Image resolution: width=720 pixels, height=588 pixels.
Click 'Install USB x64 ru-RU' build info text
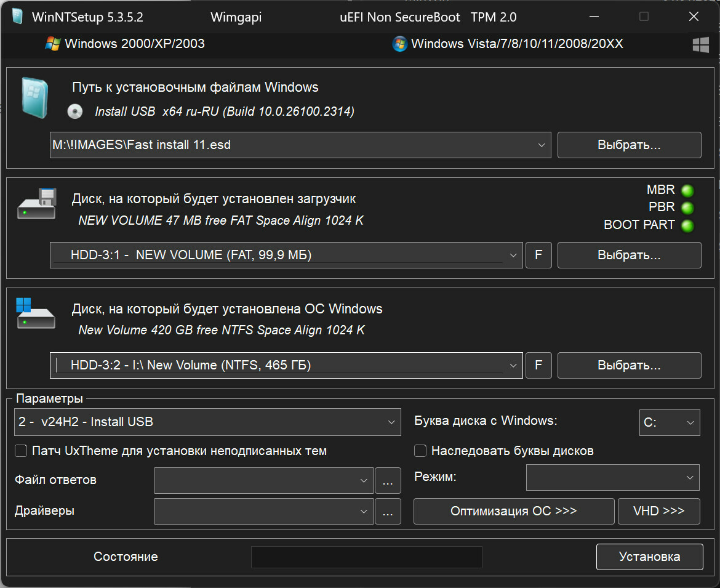[225, 111]
